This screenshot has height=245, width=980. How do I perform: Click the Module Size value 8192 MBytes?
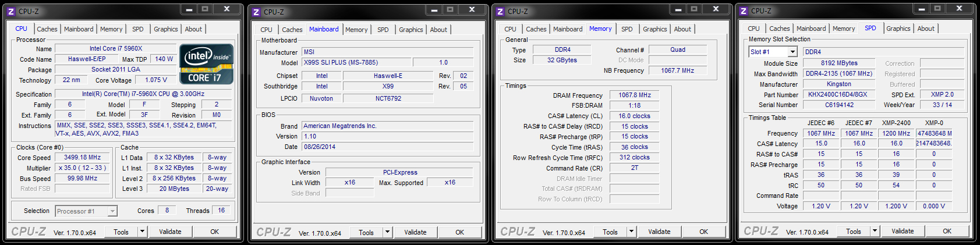coord(839,63)
